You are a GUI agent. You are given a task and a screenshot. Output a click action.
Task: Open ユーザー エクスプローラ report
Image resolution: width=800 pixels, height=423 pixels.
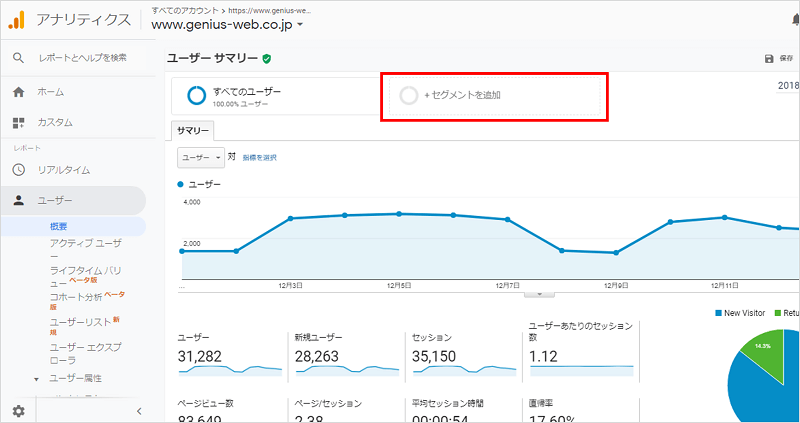click(x=85, y=354)
